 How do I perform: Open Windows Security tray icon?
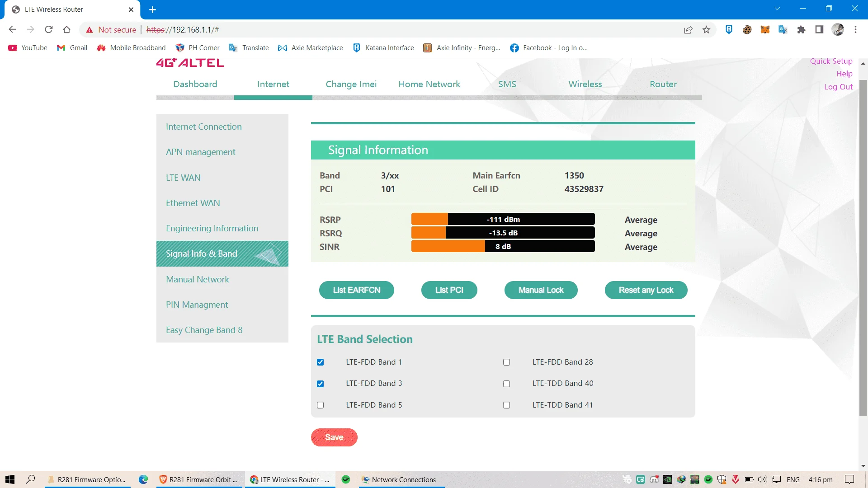coord(722,479)
